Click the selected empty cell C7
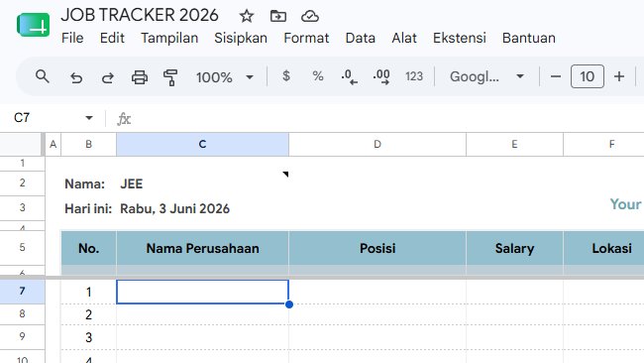This screenshot has height=363, width=644. coord(202,292)
